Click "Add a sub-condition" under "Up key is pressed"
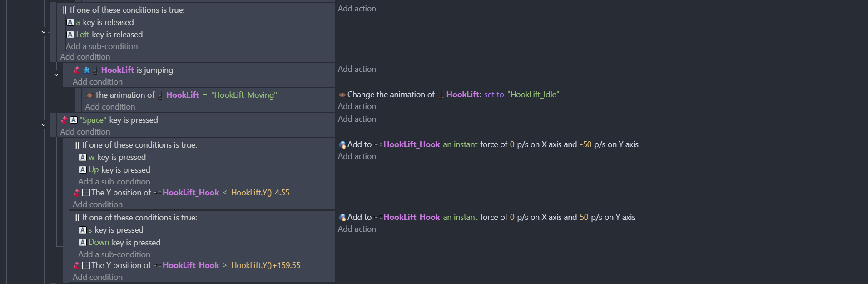The image size is (868, 284). 114,182
